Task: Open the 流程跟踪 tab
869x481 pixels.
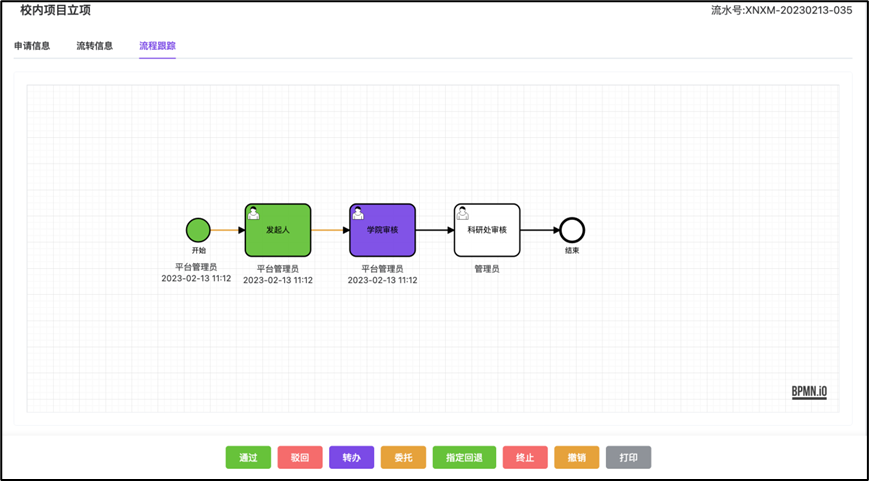Action: 157,46
